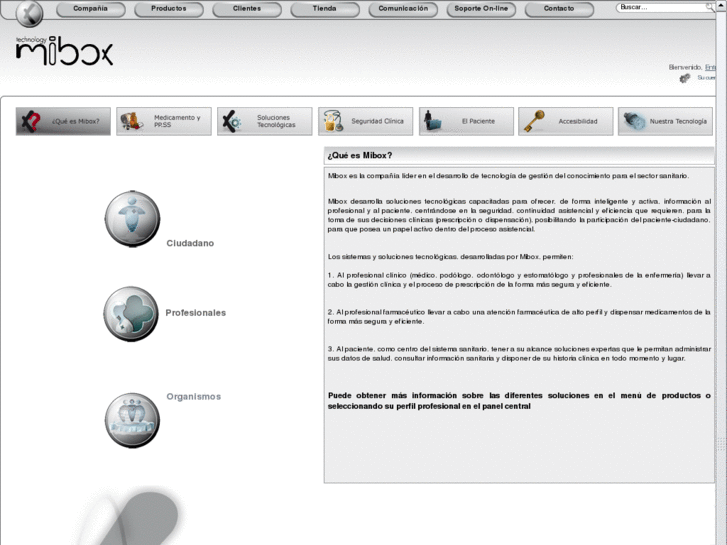Open the Contacto menu

(x=559, y=9)
